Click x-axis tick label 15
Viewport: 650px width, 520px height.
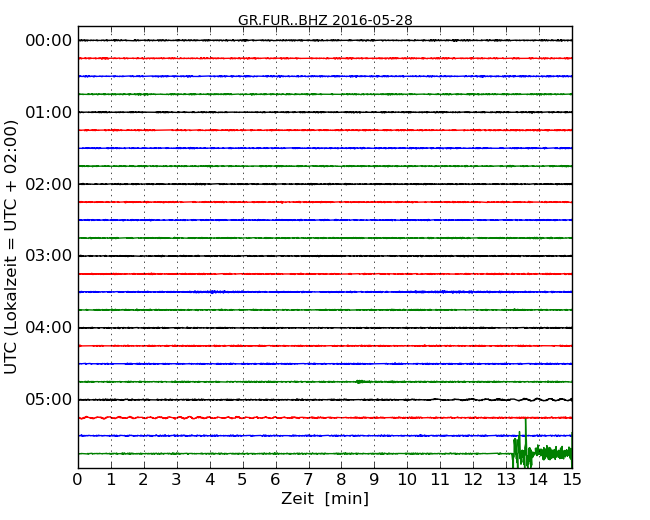pos(572,480)
